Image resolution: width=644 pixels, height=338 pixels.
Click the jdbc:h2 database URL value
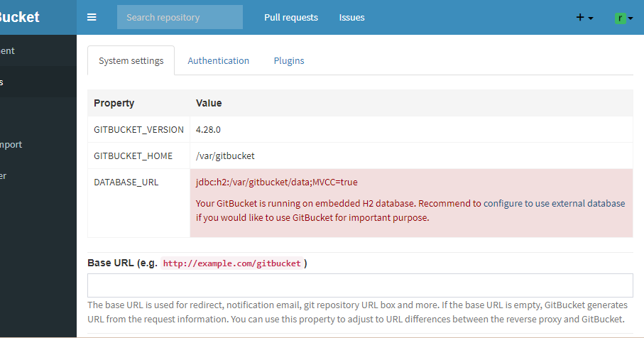point(277,182)
